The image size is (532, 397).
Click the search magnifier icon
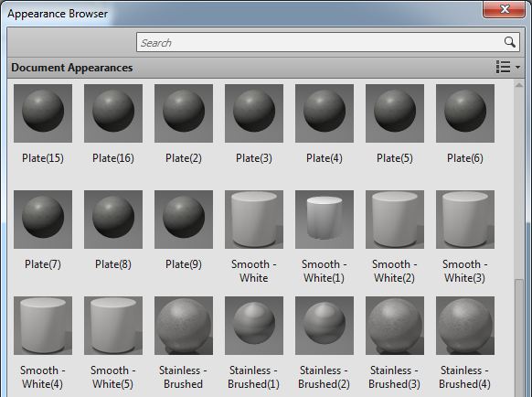click(x=510, y=42)
